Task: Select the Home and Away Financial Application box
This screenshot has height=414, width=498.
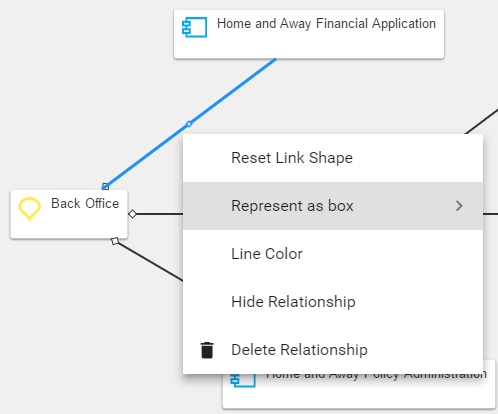Action: tap(309, 34)
